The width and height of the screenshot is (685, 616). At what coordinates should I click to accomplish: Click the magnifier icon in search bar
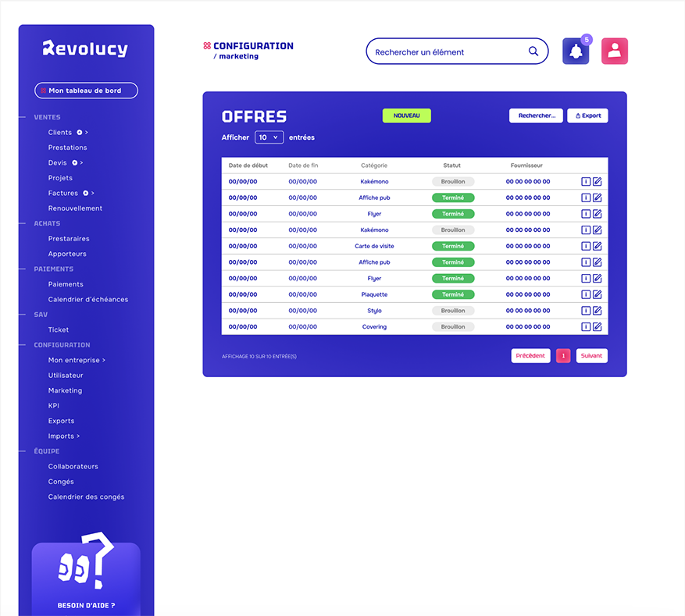click(x=533, y=52)
